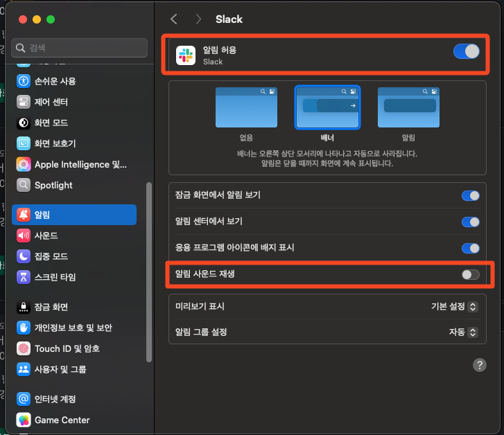This screenshot has height=435, width=504.
Task: Click the Game Center icon
Action: [x=24, y=420]
